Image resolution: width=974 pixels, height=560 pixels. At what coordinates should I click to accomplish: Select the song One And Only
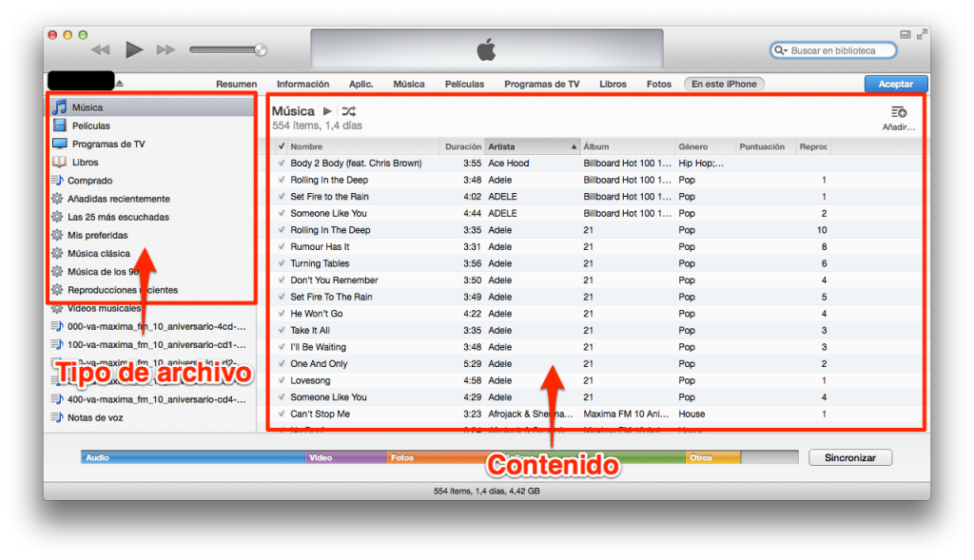click(319, 364)
